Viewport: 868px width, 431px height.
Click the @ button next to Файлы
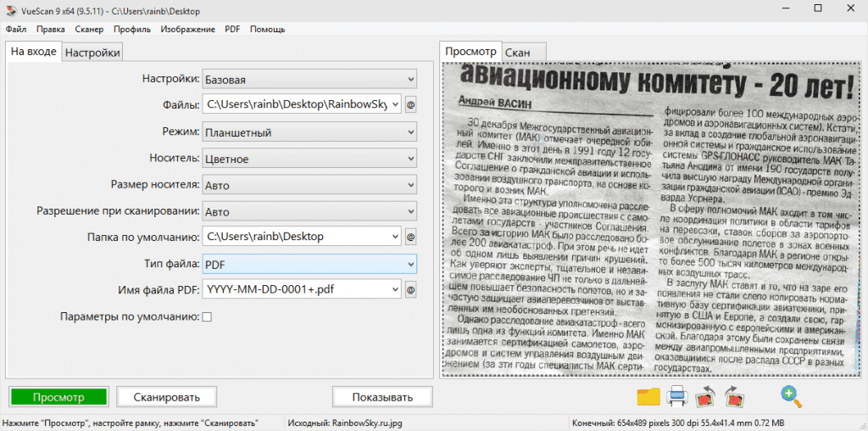pyautogui.click(x=410, y=104)
